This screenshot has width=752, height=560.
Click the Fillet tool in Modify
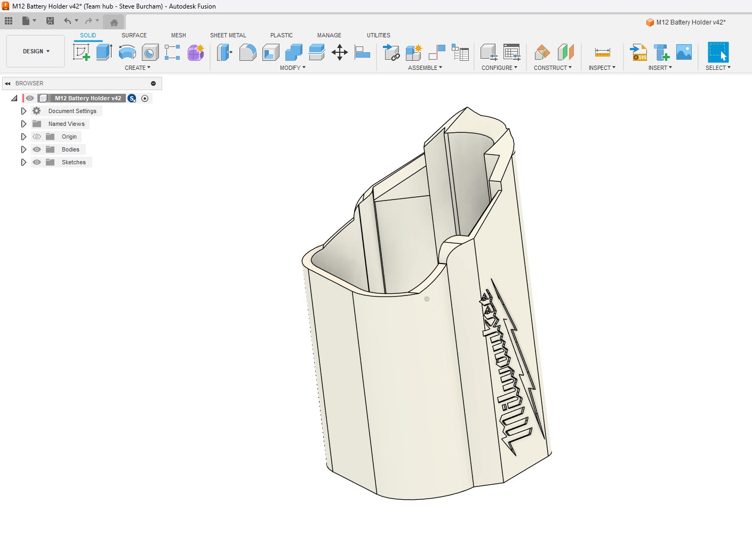point(247,52)
